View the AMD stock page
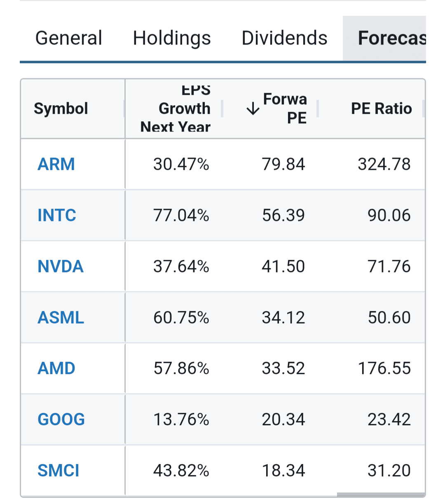This screenshot has height=504, width=445. [56, 368]
